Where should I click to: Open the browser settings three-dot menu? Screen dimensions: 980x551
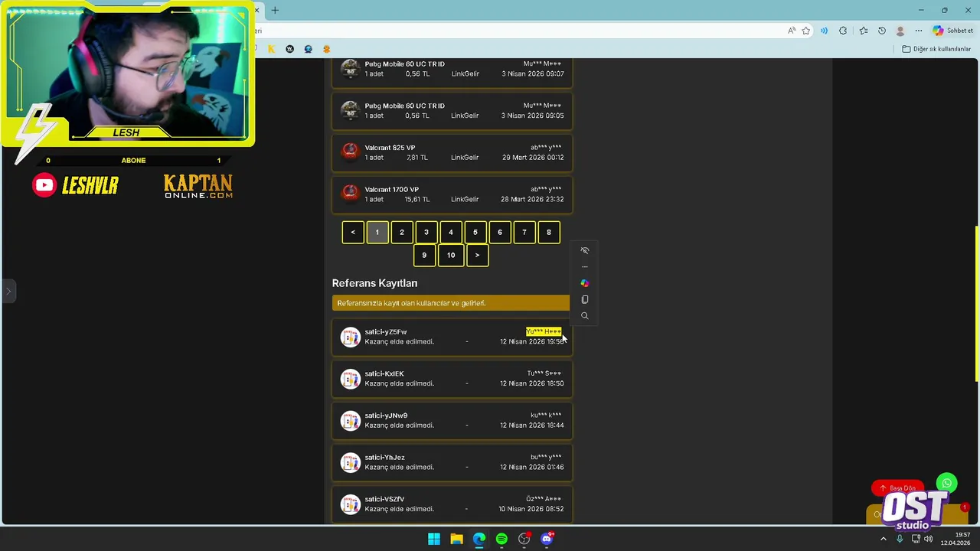(919, 31)
